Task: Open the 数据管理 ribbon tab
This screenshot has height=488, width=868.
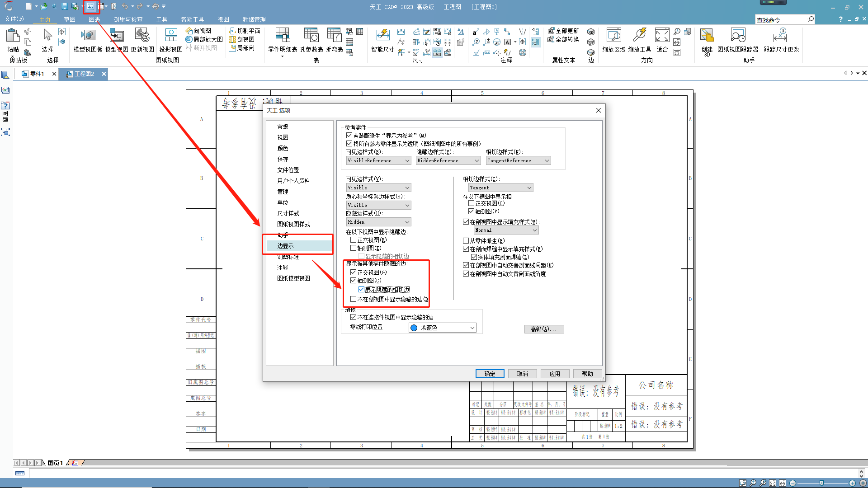Action: tap(254, 19)
